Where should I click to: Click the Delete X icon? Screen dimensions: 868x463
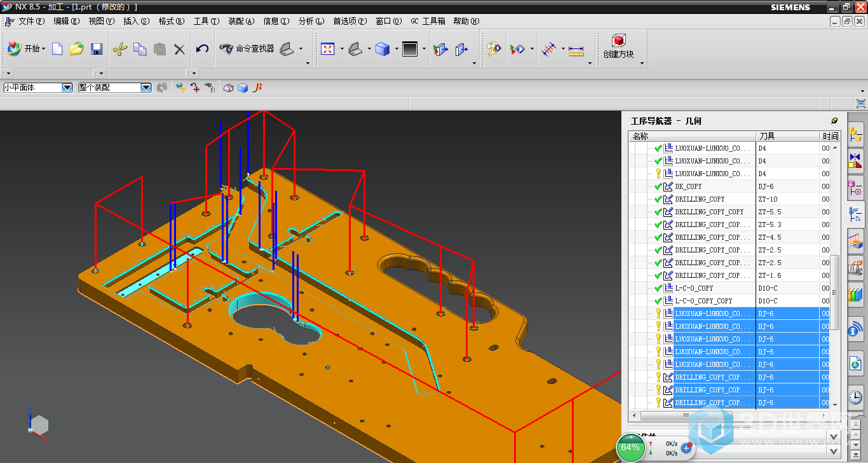[x=179, y=49]
